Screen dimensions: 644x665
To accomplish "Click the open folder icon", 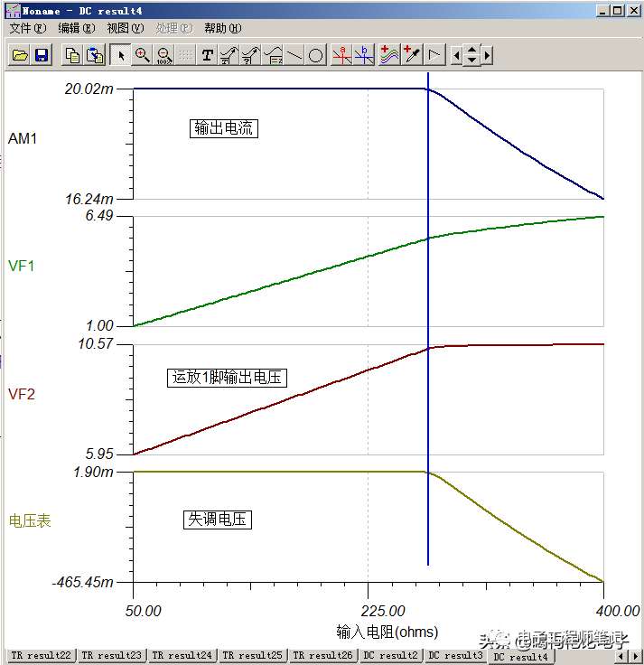I will 20,55.
